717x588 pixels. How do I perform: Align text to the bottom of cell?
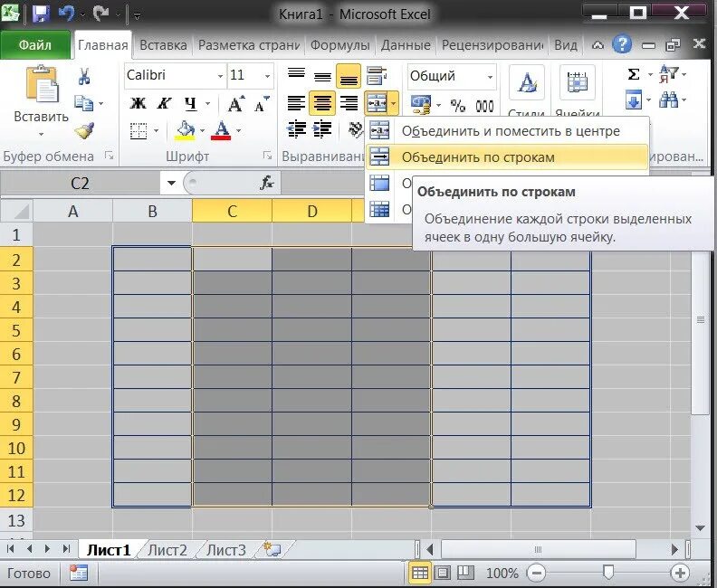pyautogui.click(x=349, y=76)
